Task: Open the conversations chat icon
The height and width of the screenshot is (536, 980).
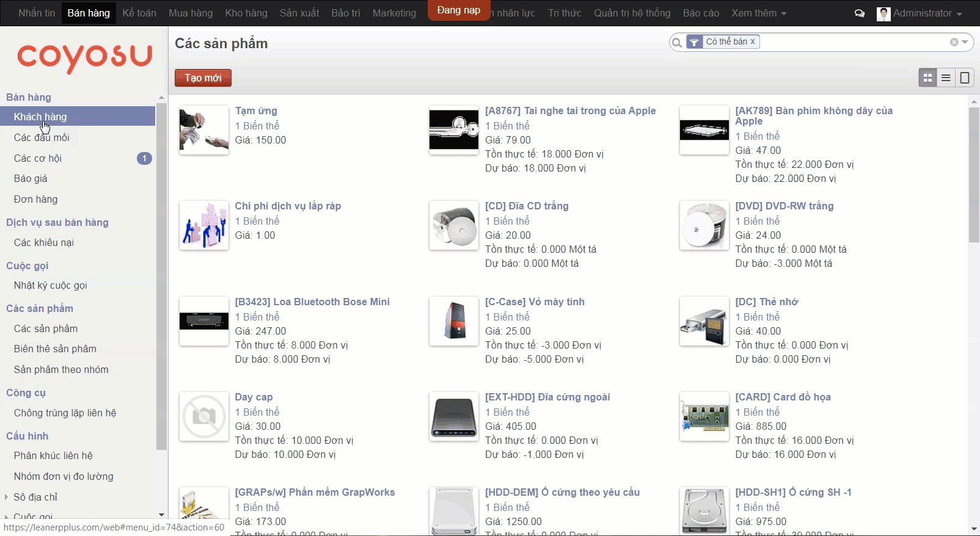Action: coord(859,13)
